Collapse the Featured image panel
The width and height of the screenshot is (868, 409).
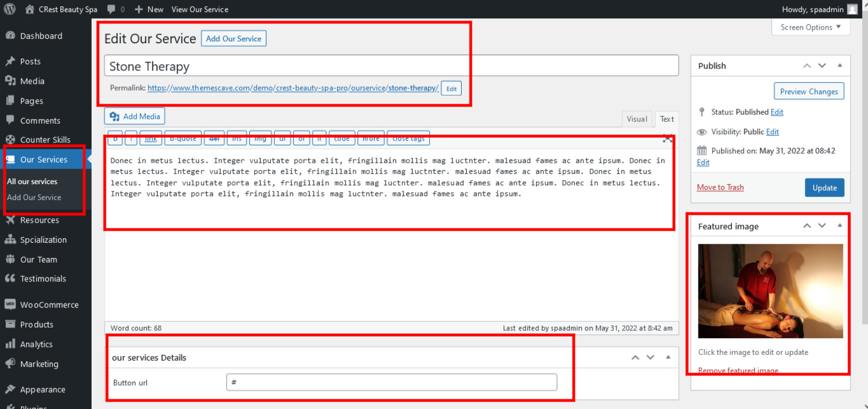[840, 226]
